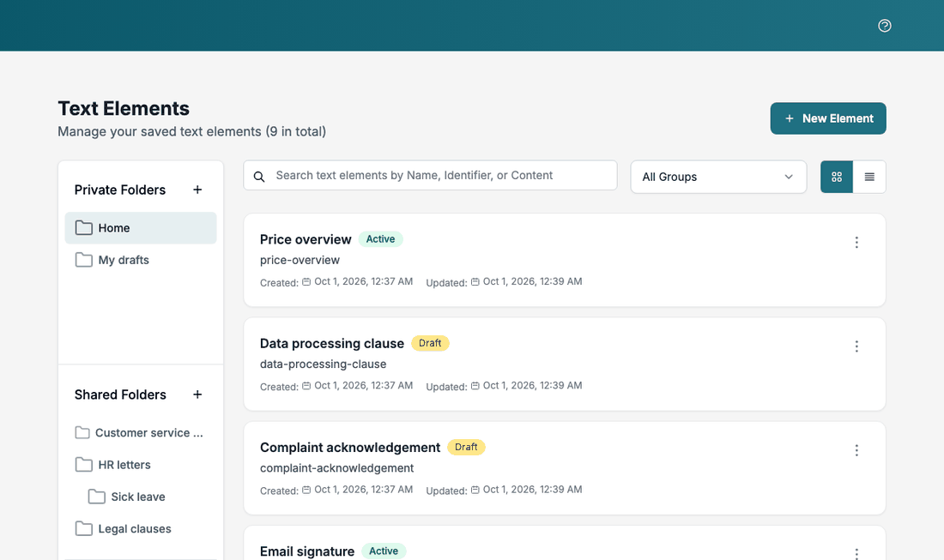Add a new private folder
Screen dimensions: 944x560
(197, 190)
